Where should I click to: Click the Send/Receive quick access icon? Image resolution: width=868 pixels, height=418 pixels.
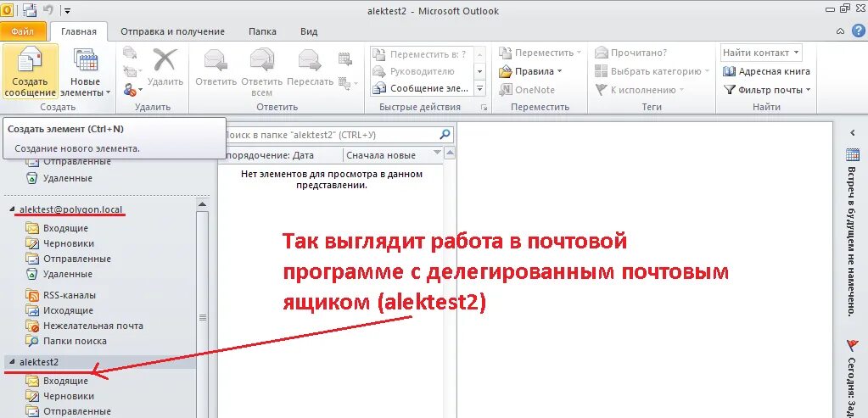point(30,10)
